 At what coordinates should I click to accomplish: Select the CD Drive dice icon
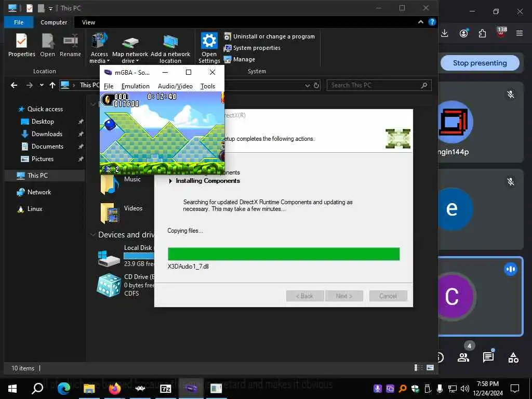click(109, 285)
